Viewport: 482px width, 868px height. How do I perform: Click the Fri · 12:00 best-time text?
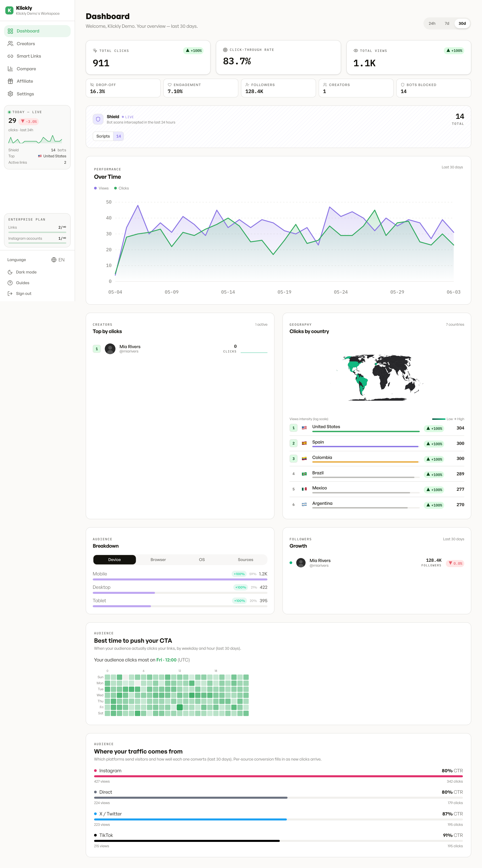coord(166,660)
